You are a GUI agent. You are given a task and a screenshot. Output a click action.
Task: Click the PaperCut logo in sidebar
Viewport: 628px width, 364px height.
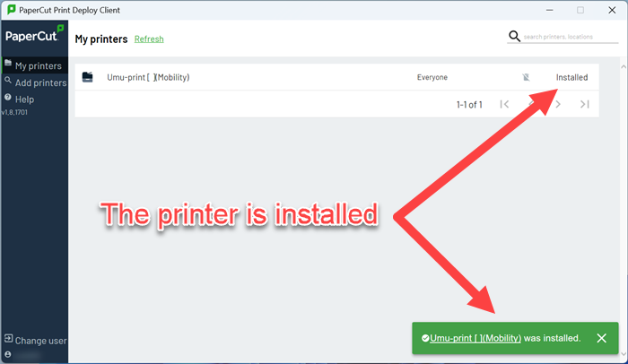(x=34, y=34)
